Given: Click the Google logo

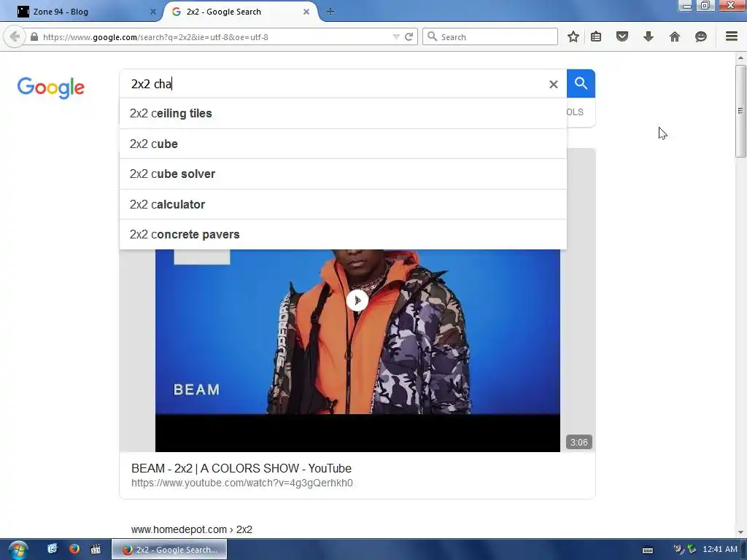Looking at the screenshot, I should pyautogui.click(x=51, y=87).
